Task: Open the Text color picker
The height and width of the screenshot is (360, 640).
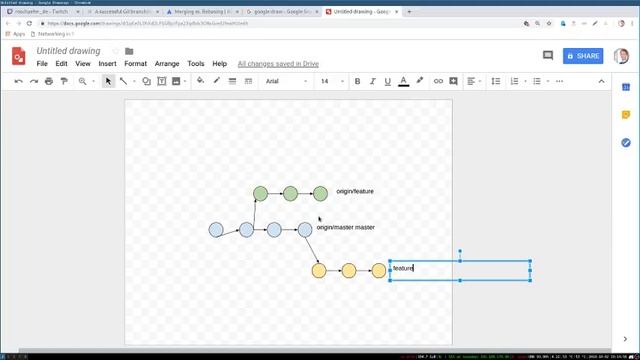Action: pyautogui.click(x=403, y=81)
